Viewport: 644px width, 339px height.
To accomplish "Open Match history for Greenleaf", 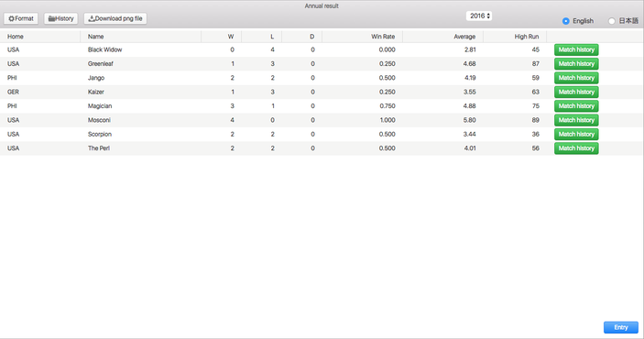I will coord(576,64).
